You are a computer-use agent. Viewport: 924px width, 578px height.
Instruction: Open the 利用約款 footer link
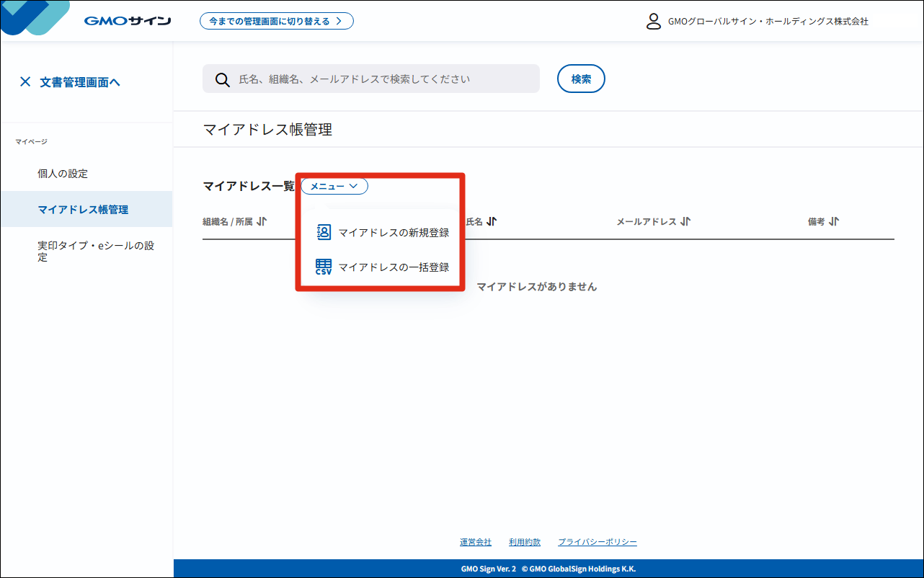525,542
